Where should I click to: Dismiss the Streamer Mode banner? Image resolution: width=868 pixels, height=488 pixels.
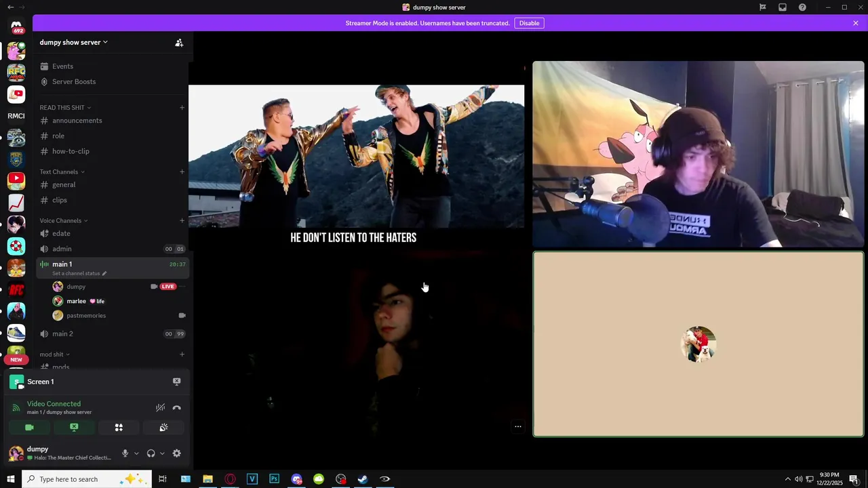[x=856, y=23]
